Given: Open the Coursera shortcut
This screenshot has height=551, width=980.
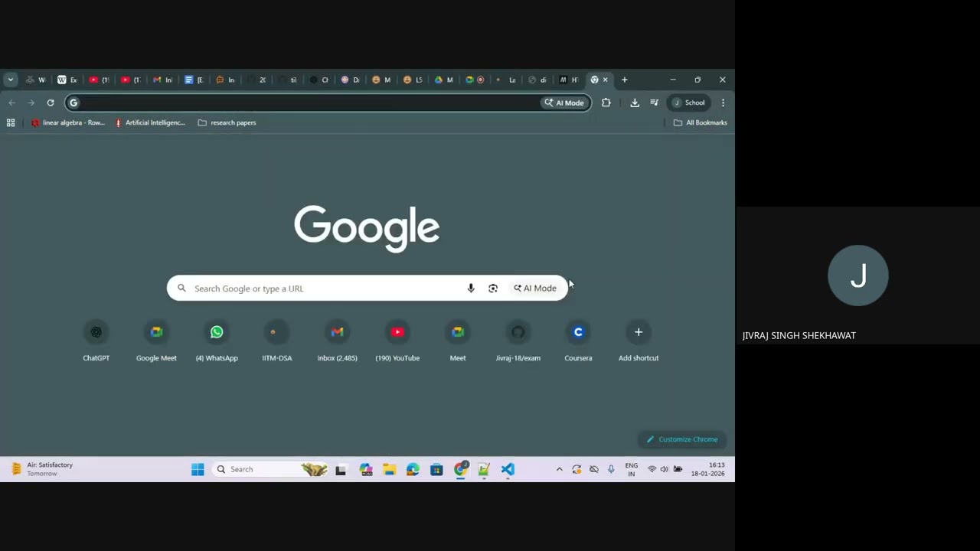Looking at the screenshot, I should (x=578, y=341).
